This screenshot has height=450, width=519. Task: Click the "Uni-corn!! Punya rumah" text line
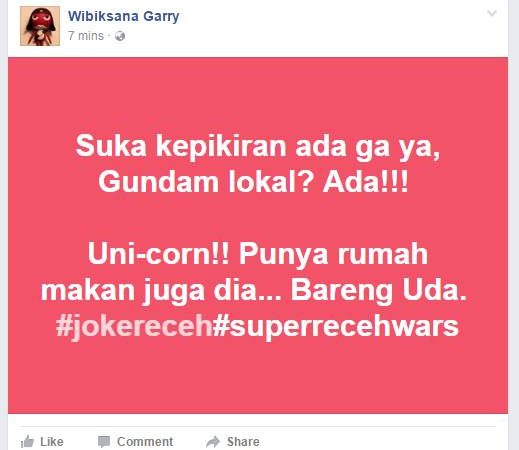(258, 254)
